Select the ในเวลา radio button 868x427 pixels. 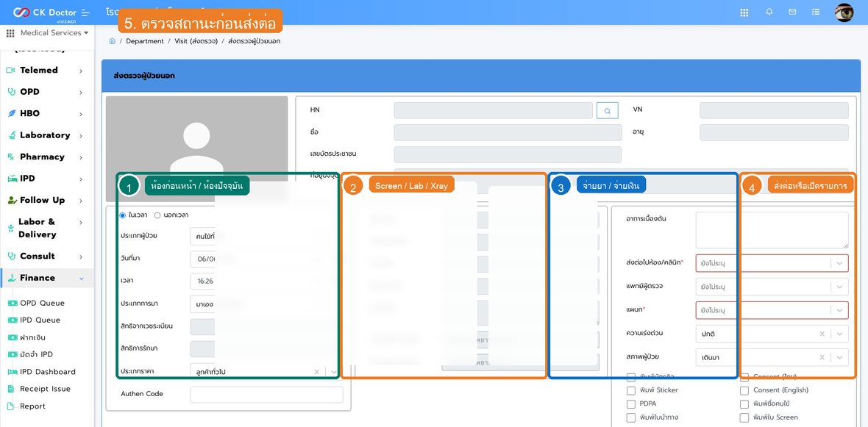pos(123,215)
